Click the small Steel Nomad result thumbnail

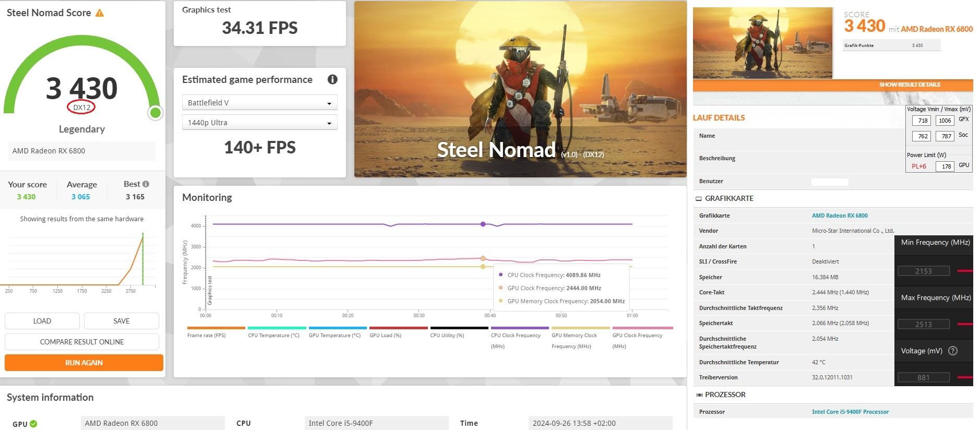[762, 43]
